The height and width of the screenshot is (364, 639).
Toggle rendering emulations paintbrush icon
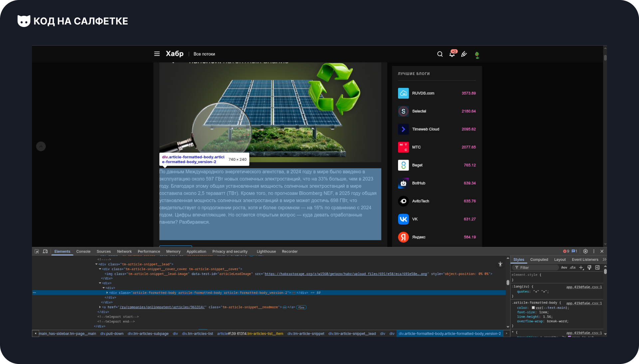click(589, 268)
